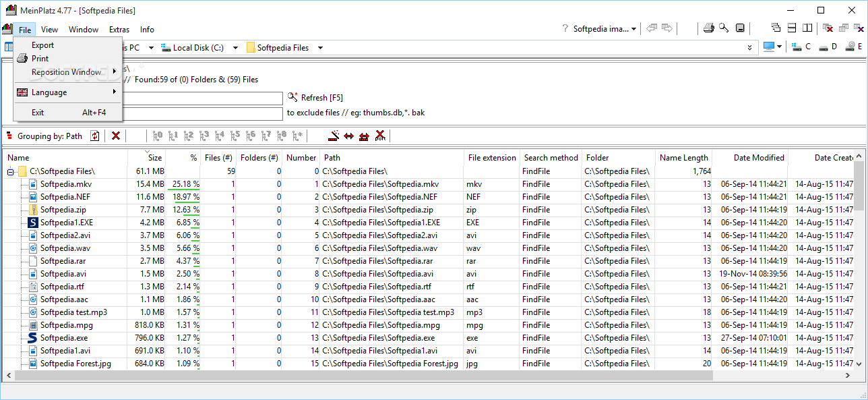This screenshot has width=868, height=400.
Task: Select the Softpedia1.EXE file row
Action: (429, 223)
